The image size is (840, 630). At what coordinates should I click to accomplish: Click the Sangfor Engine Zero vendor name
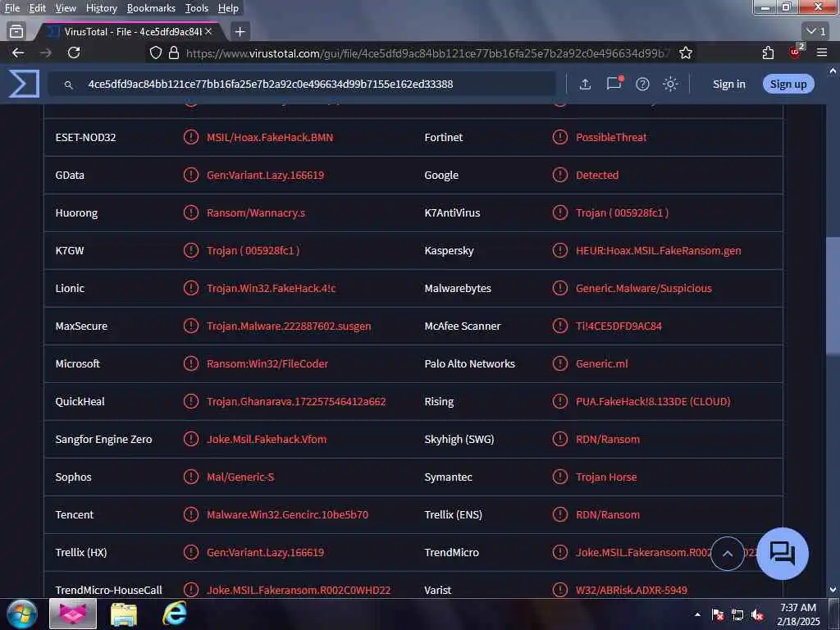coord(103,439)
